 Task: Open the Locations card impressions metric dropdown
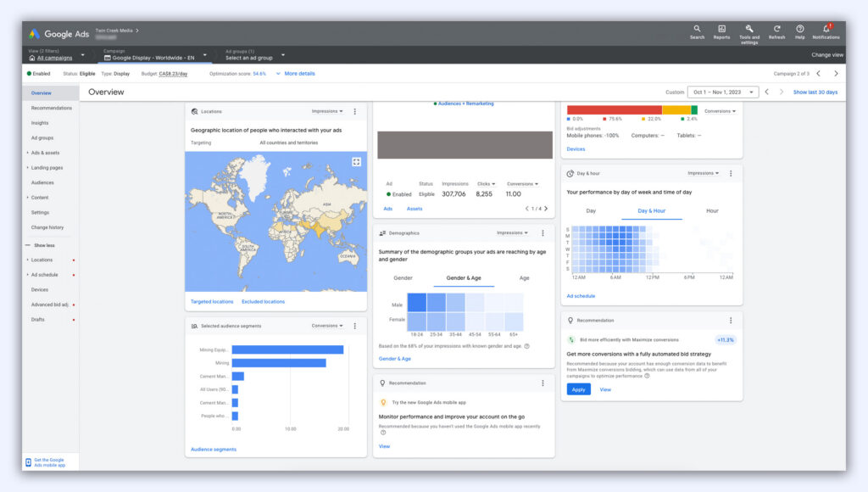(327, 111)
